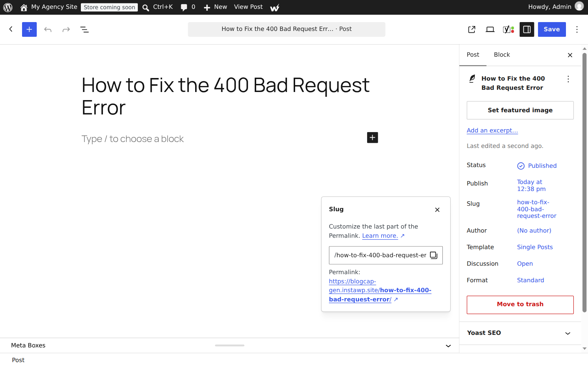Image resolution: width=588 pixels, height=368 pixels.
Task: Open the editor Options three-dot menu
Action: tap(577, 29)
